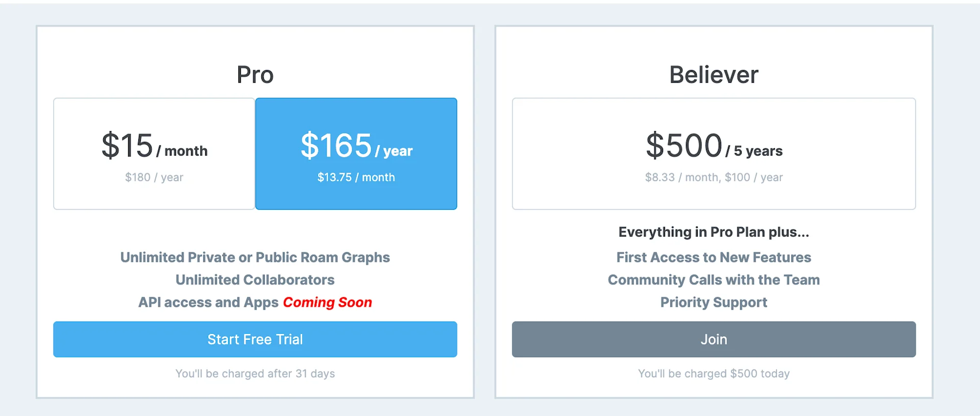
Task: Click Everything in Pro Plan plus text
Action: click(713, 232)
